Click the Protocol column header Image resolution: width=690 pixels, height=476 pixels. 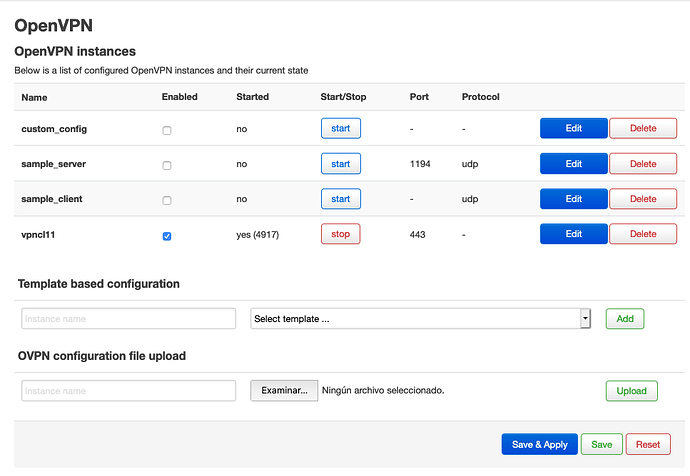pos(481,97)
